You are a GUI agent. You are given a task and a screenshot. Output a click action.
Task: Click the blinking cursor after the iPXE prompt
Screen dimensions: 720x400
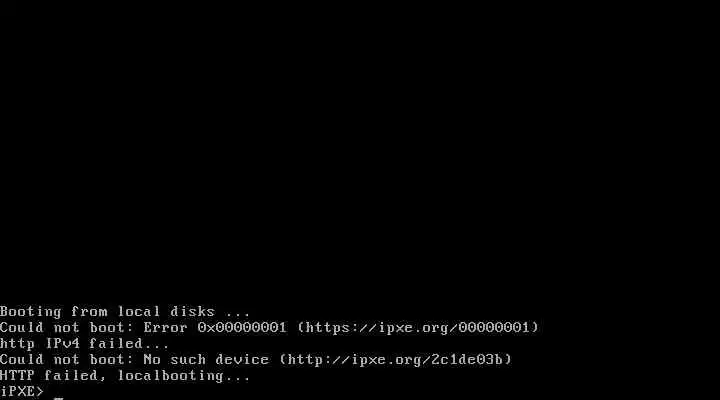(x=58, y=398)
